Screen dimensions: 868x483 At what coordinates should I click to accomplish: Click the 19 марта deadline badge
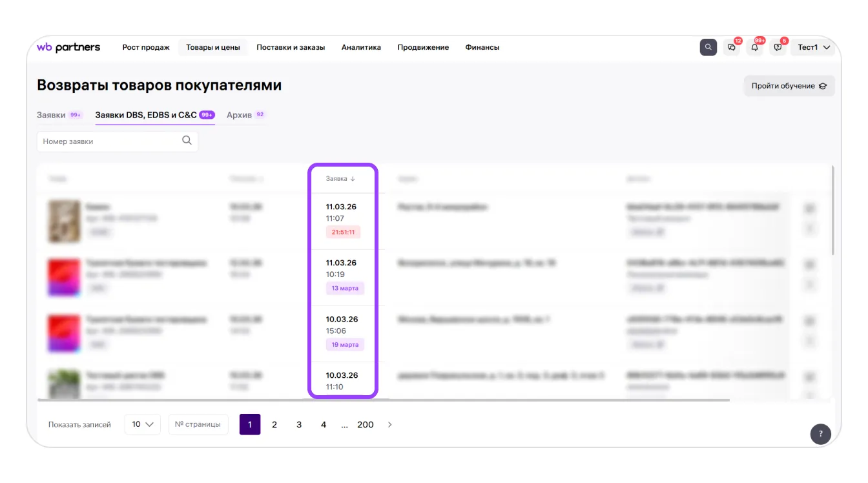[x=345, y=345]
